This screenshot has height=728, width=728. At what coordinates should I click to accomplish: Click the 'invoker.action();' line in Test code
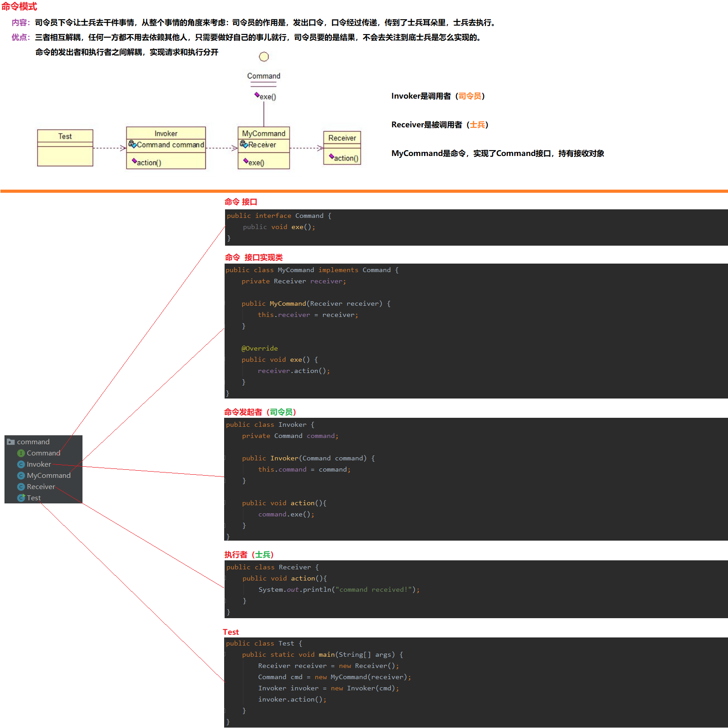coord(292,699)
